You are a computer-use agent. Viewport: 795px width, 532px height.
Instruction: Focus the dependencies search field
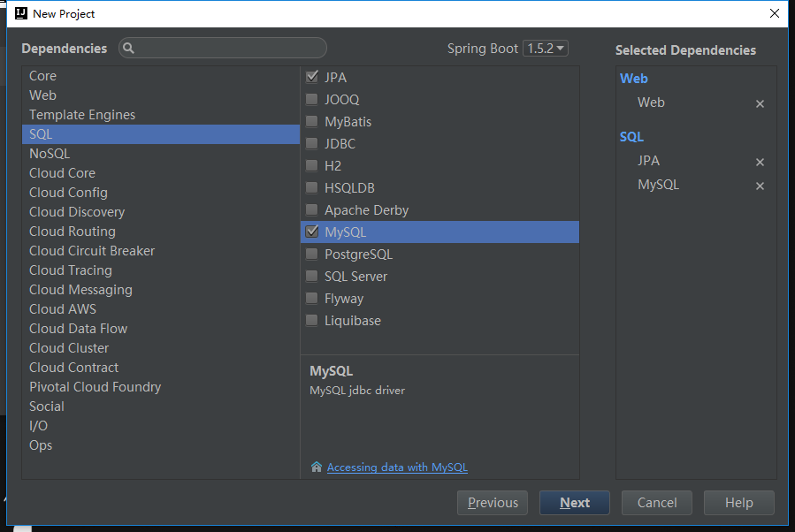click(x=223, y=48)
